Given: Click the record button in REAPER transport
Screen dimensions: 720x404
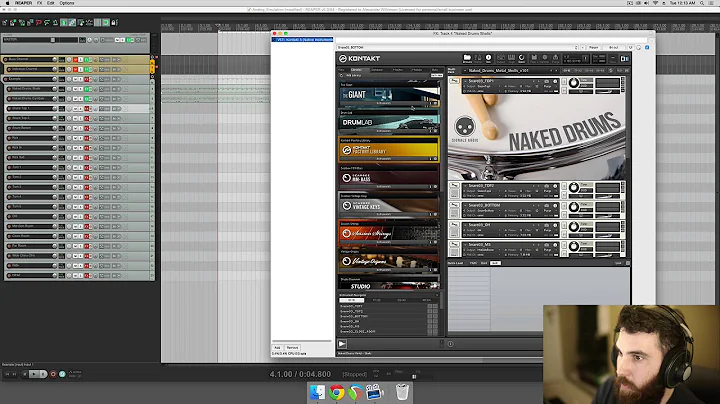Looking at the screenshot, I should pyautogui.click(x=53, y=374).
